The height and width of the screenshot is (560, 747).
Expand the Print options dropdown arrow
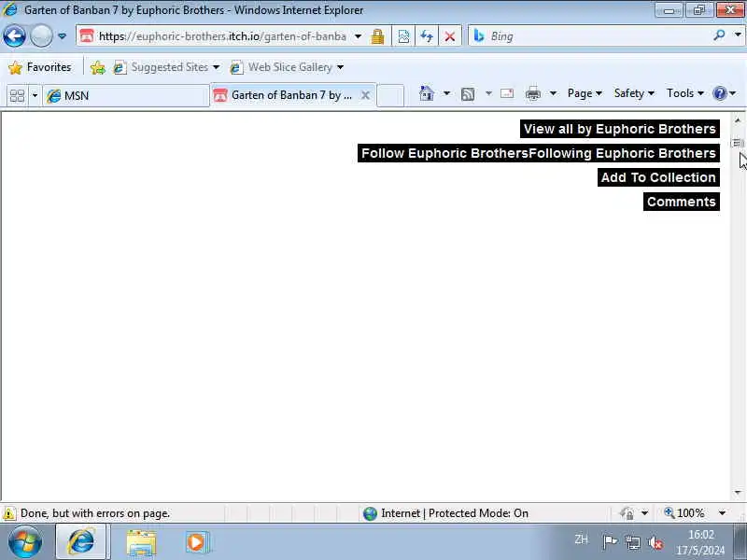point(553,93)
